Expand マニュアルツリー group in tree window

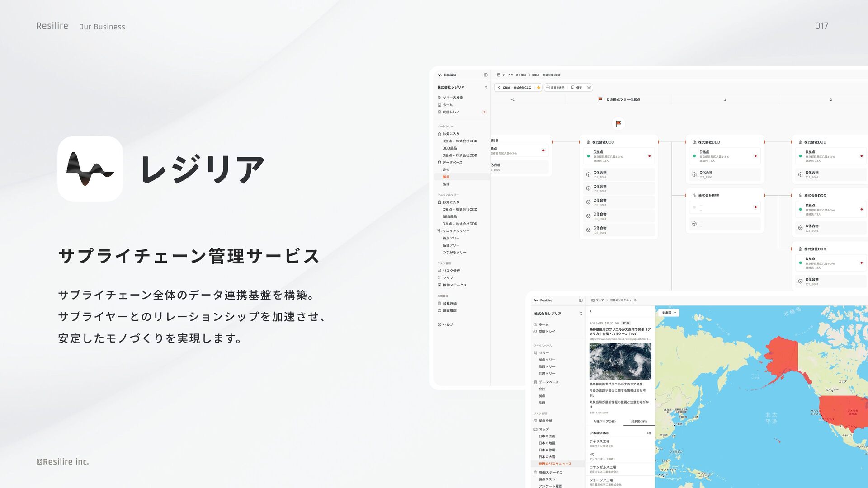click(x=453, y=231)
